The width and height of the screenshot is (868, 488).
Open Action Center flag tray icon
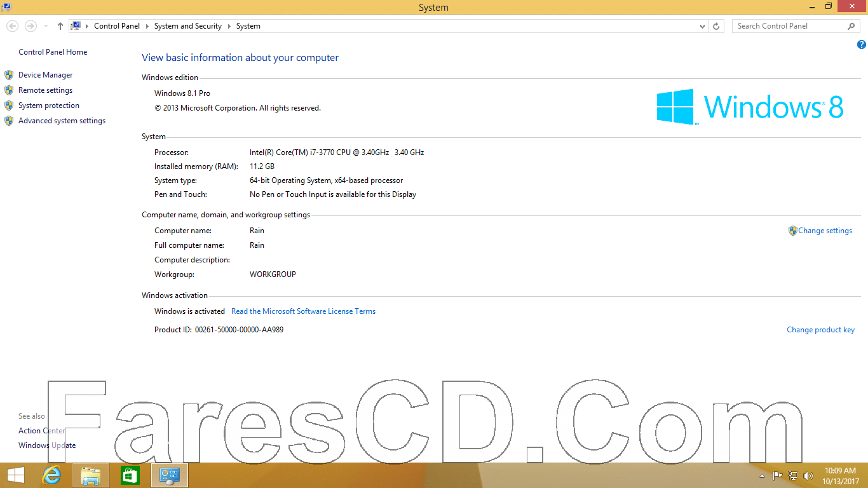777,475
